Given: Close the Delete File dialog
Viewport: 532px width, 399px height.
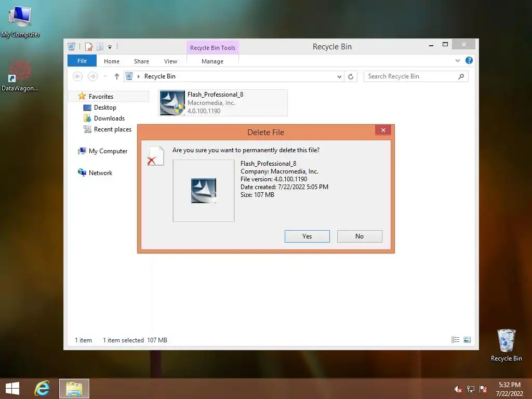Looking at the screenshot, I should (x=383, y=130).
